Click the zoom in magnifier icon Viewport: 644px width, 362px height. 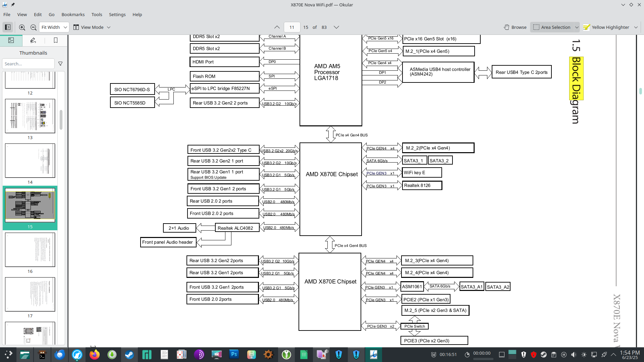22,27
